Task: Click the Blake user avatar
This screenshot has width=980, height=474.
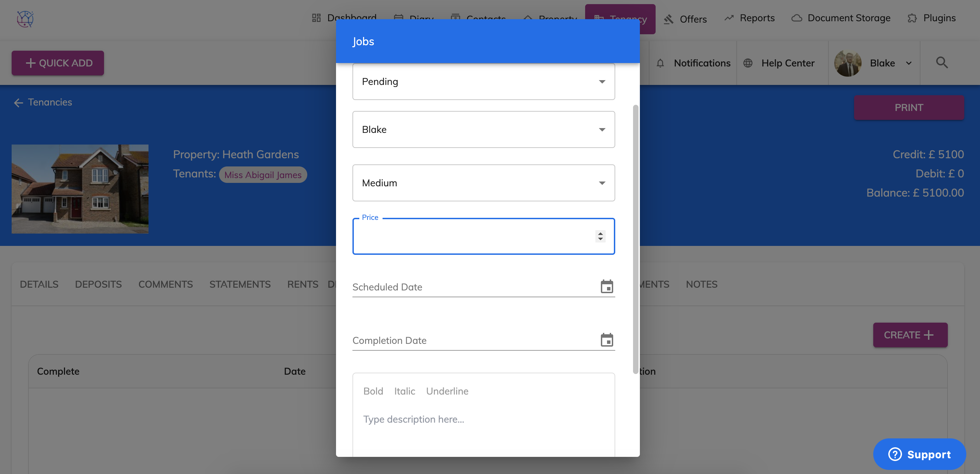Action: pos(848,63)
